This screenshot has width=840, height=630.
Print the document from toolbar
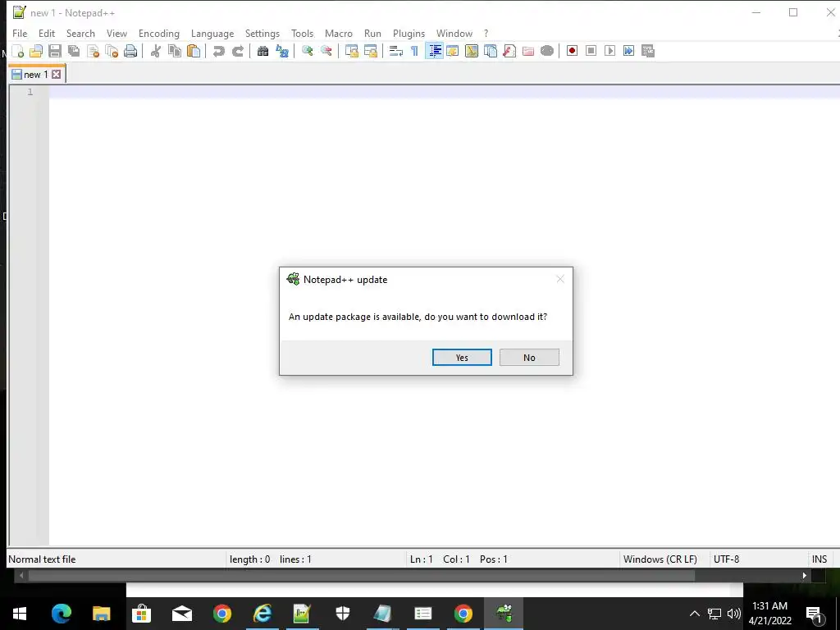point(130,51)
